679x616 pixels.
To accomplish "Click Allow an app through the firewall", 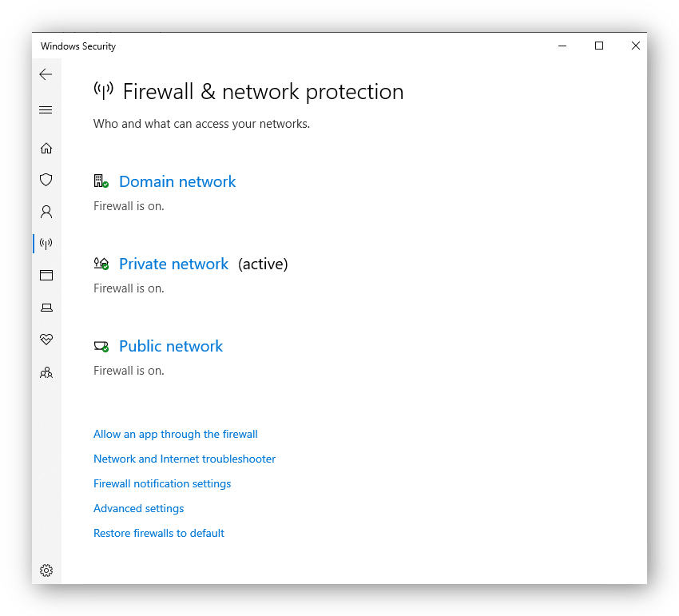I will [176, 434].
